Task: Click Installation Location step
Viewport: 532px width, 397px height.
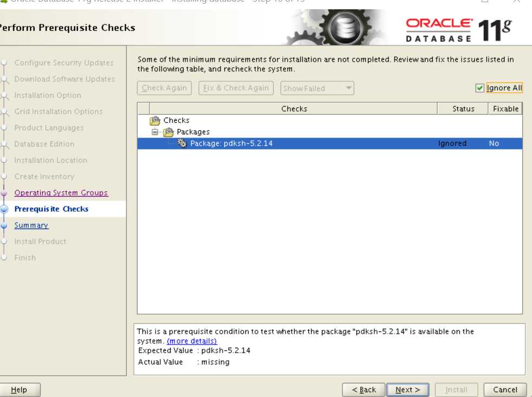Action: [50, 160]
